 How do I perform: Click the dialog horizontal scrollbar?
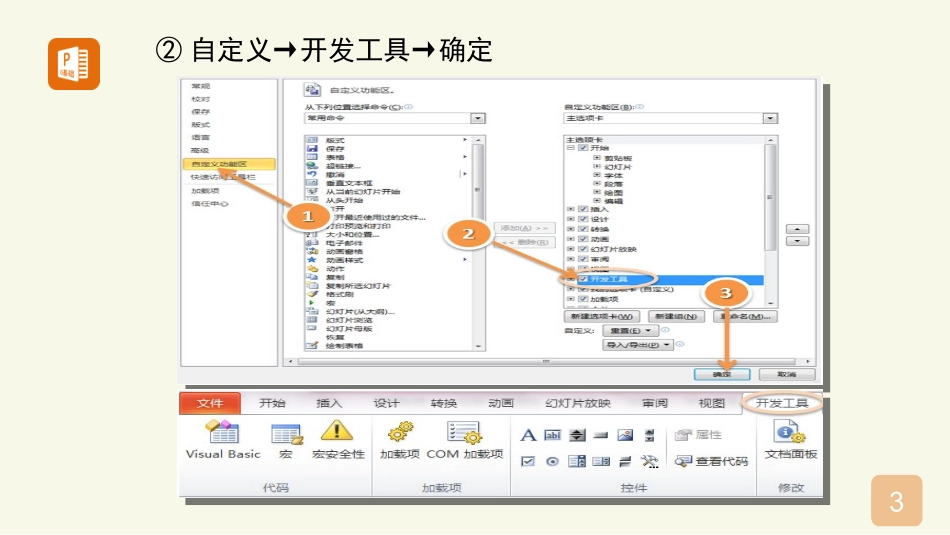tap(549, 361)
